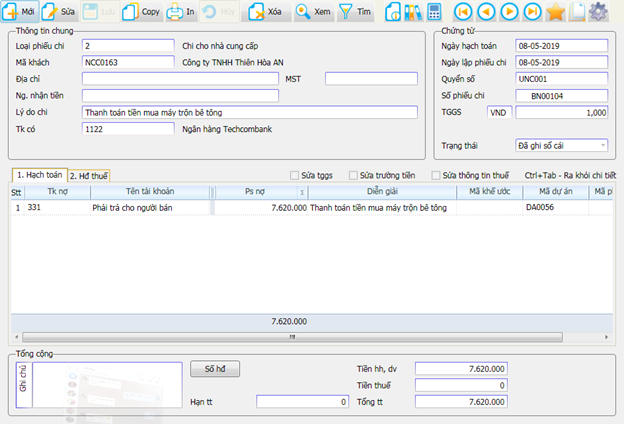Switch to the 2. Hđ thuế tab

tap(88, 175)
